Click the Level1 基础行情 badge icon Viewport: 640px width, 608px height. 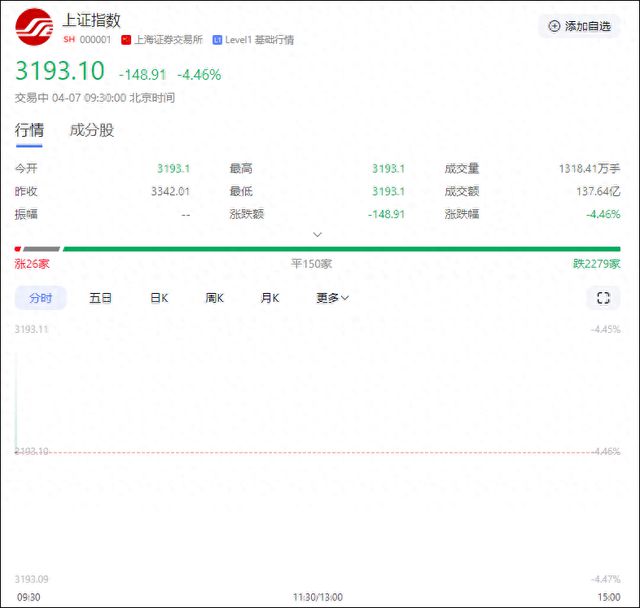(217, 40)
